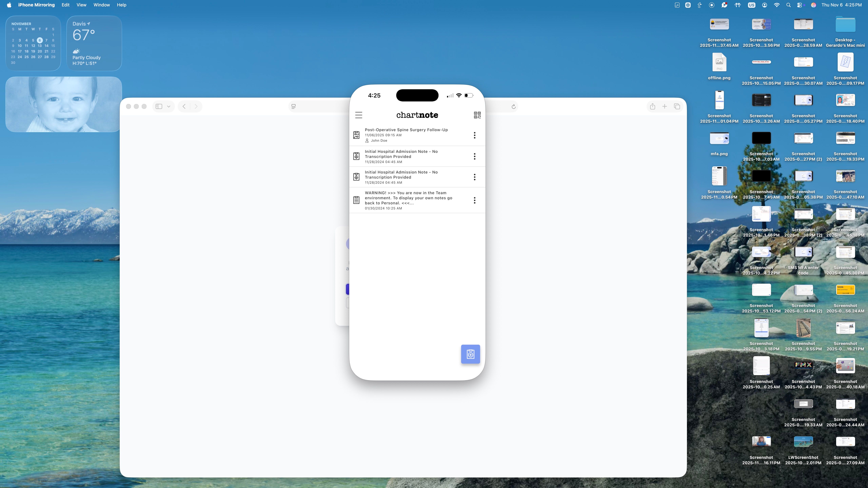The height and width of the screenshot is (488, 868).
Task: Tap the QR code scanner icon
Action: (x=477, y=115)
